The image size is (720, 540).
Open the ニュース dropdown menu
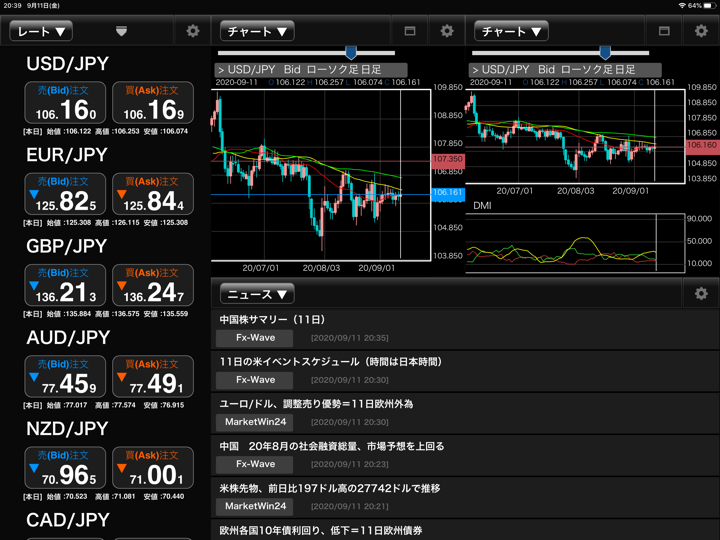[x=256, y=294]
